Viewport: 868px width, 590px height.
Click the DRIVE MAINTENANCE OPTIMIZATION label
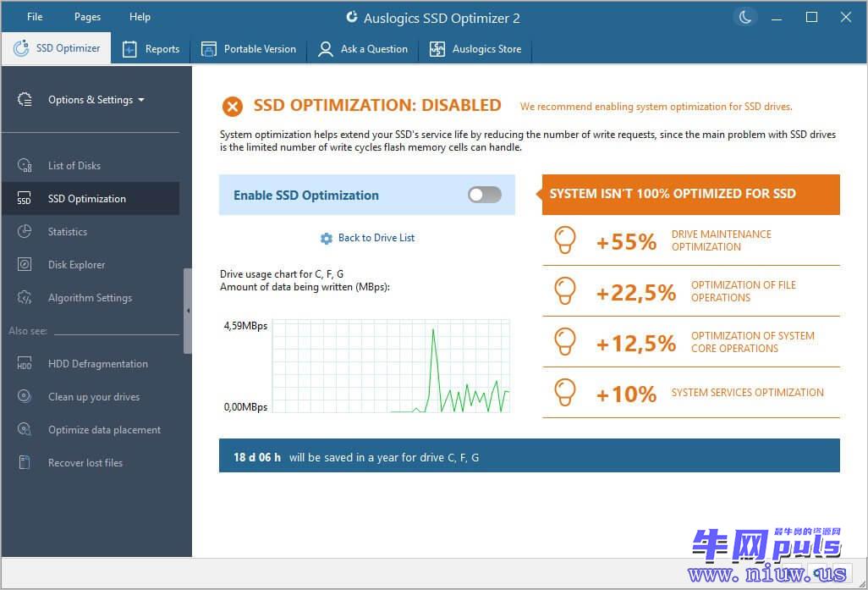722,240
